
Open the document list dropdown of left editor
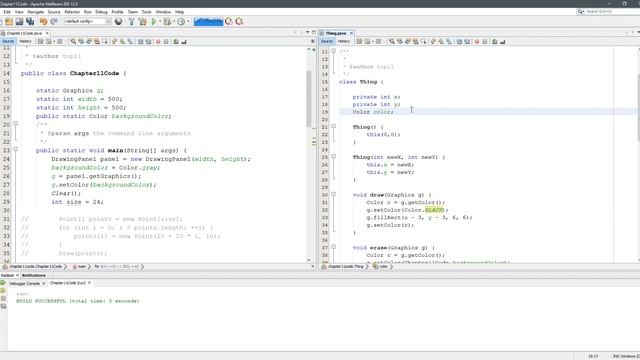307,33
